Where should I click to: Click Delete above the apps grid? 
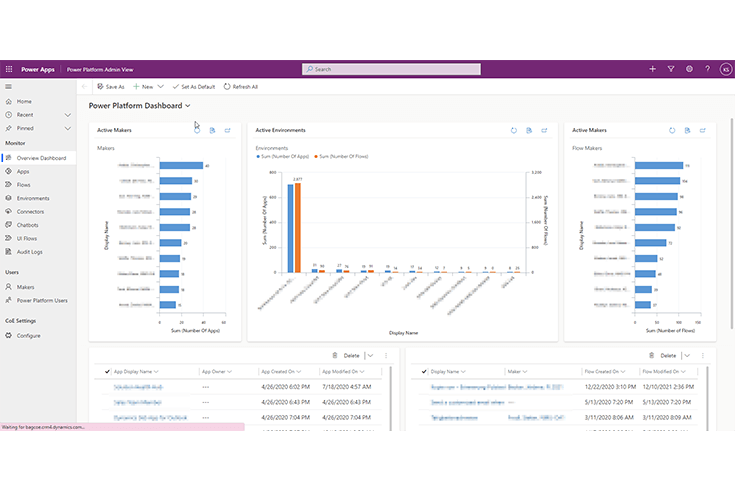tap(346, 356)
